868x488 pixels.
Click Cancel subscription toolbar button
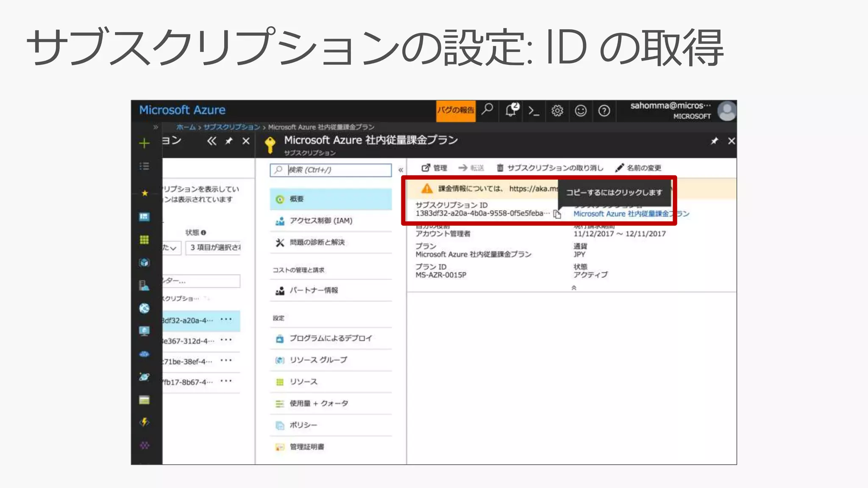550,168
